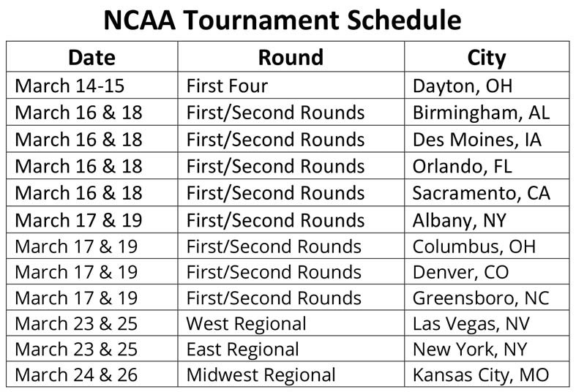The width and height of the screenshot is (576, 392).
Task: Select the Des Moines, IA cell
Action: pos(487,139)
